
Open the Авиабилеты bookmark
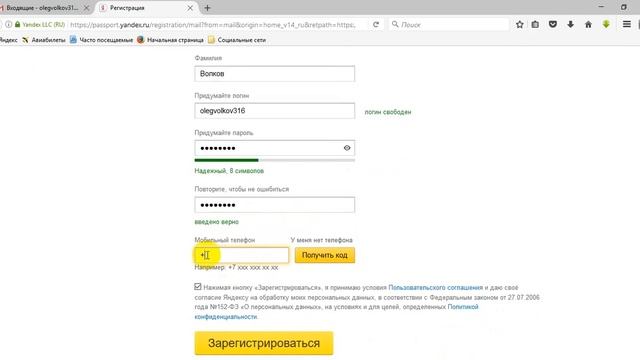tap(44, 40)
